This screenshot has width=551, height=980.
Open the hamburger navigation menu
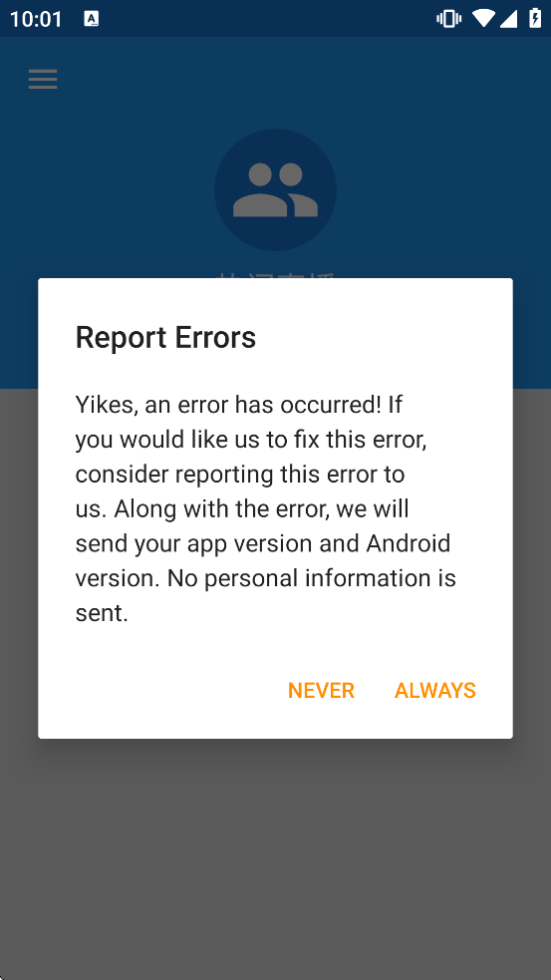[43, 80]
